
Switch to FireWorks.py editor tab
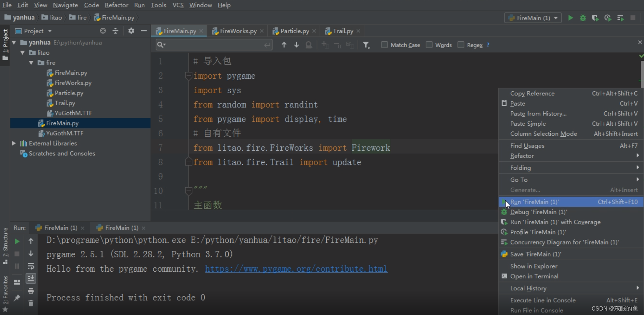pyautogui.click(x=238, y=31)
